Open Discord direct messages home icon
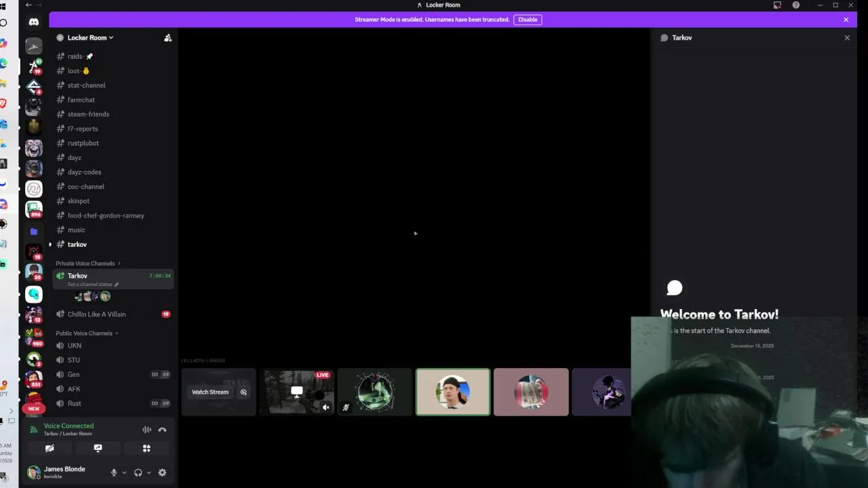The width and height of the screenshot is (868, 488). click(x=34, y=22)
